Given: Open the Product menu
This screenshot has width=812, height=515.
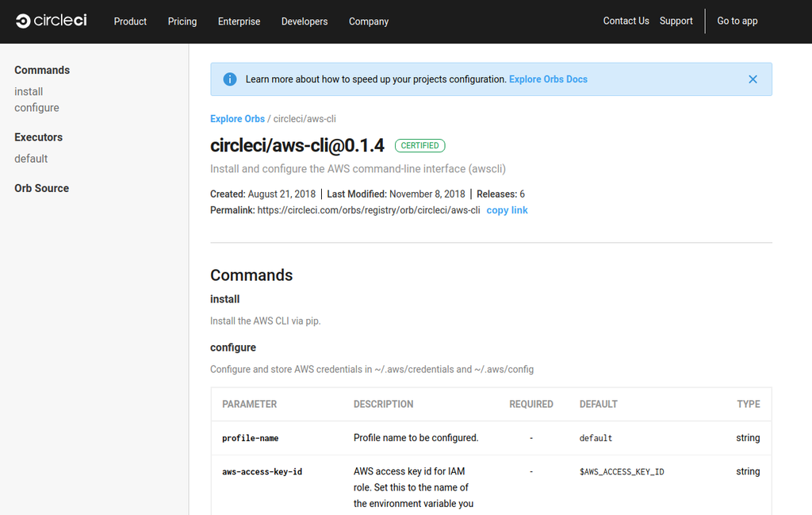Looking at the screenshot, I should (130, 21).
